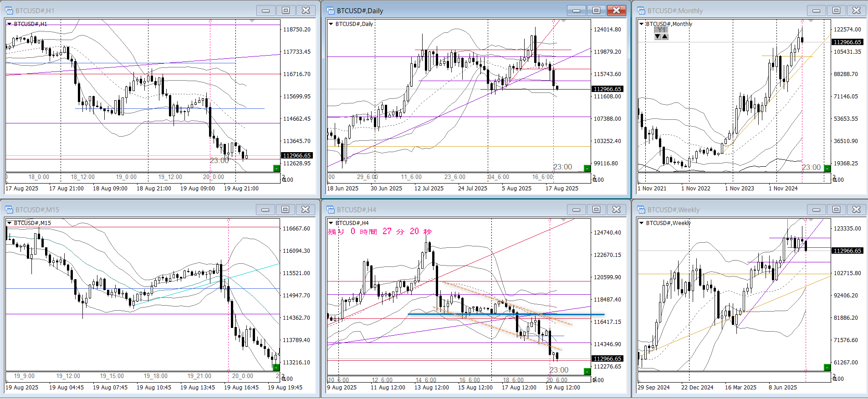
Task: Activate the BTCUSD#,M15 window title bar
Action: (x=137, y=210)
